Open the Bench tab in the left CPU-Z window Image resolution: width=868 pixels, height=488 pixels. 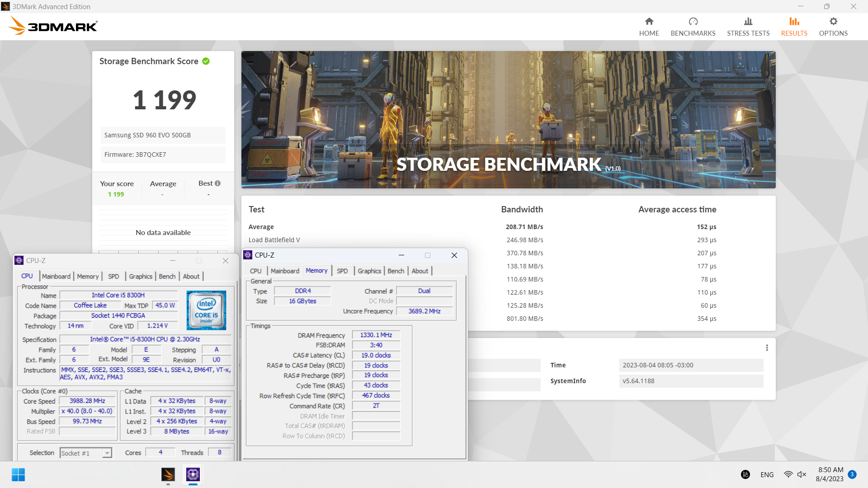coord(167,276)
